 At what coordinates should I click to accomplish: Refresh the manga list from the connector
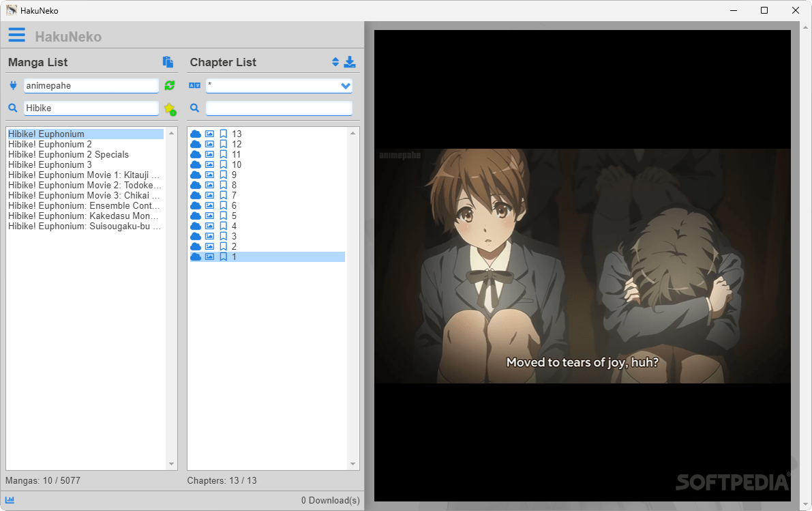(169, 85)
